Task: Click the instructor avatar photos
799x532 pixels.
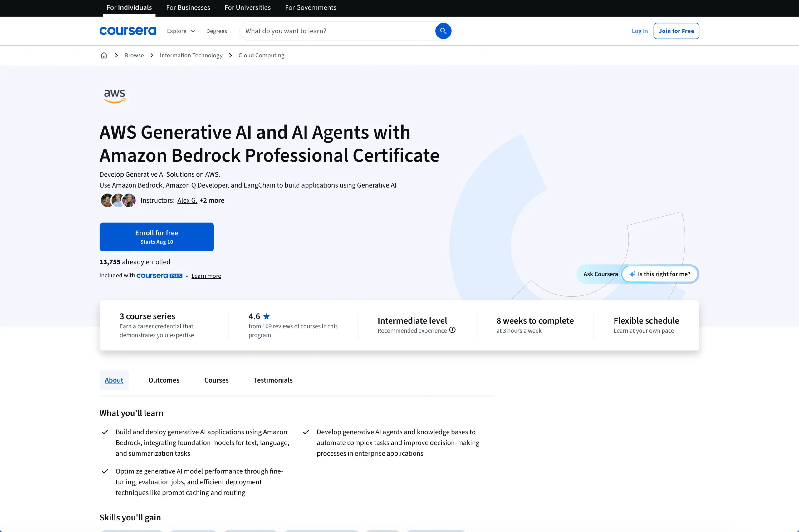Action: point(118,200)
